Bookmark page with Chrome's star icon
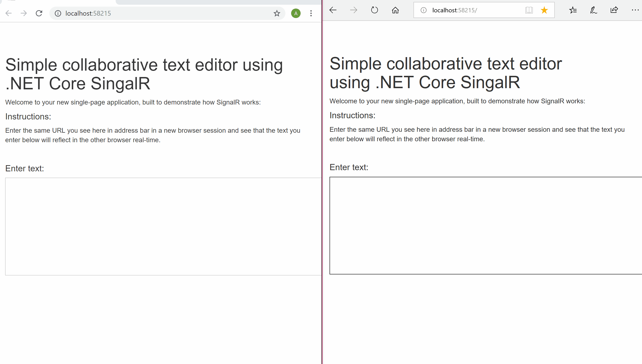642x364 pixels. (277, 13)
